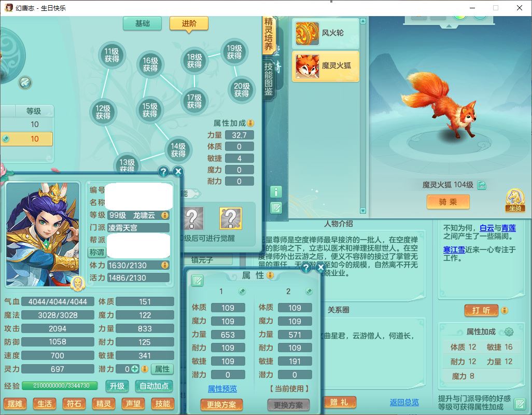Select the 魔灵火狐 mount in the list
Viewport: 532px width, 415px height.
coord(326,66)
